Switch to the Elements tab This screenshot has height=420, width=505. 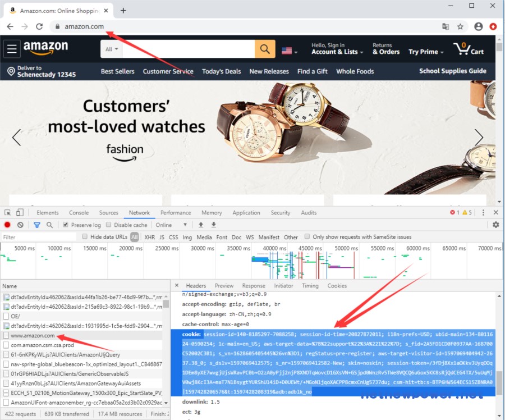coord(48,213)
